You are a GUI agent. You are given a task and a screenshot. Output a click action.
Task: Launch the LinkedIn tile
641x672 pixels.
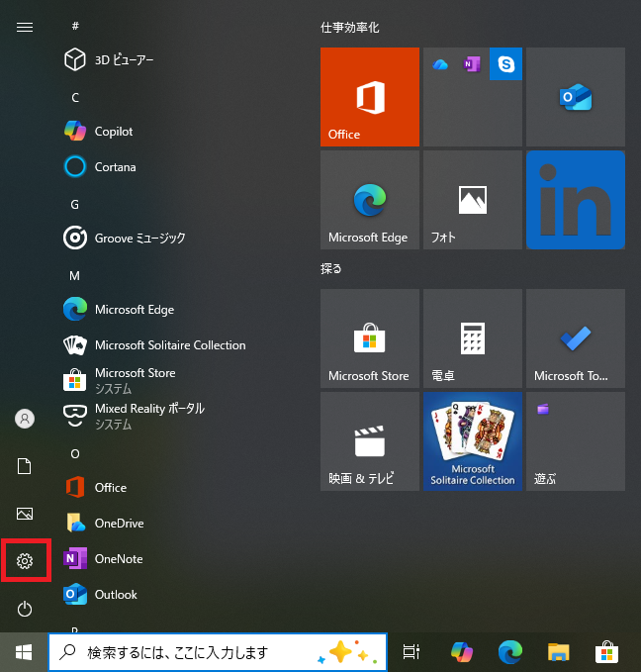pos(575,200)
